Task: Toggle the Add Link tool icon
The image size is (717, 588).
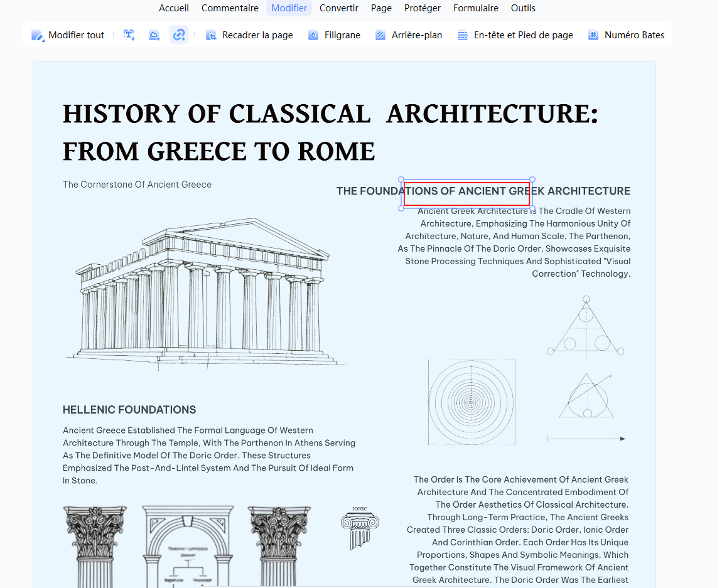Action: point(179,35)
